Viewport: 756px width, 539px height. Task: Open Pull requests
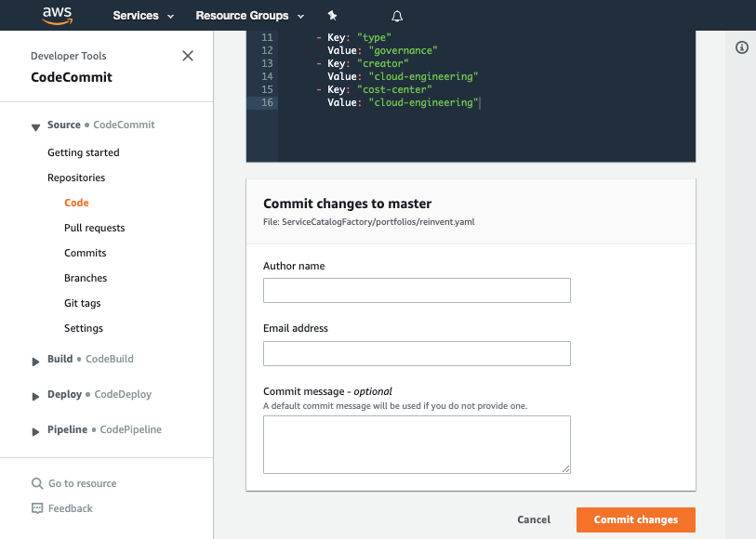click(95, 228)
